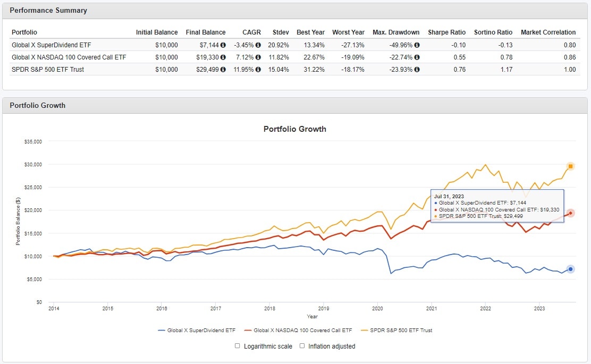This screenshot has width=591, height=364.
Task: Open info icon beside $29,499 final balance
Action: pyautogui.click(x=223, y=70)
